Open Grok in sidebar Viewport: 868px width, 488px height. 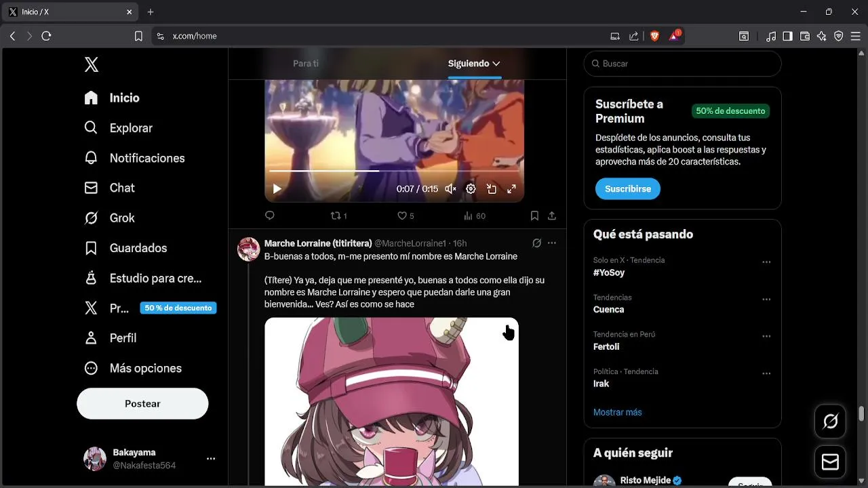tap(109, 218)
